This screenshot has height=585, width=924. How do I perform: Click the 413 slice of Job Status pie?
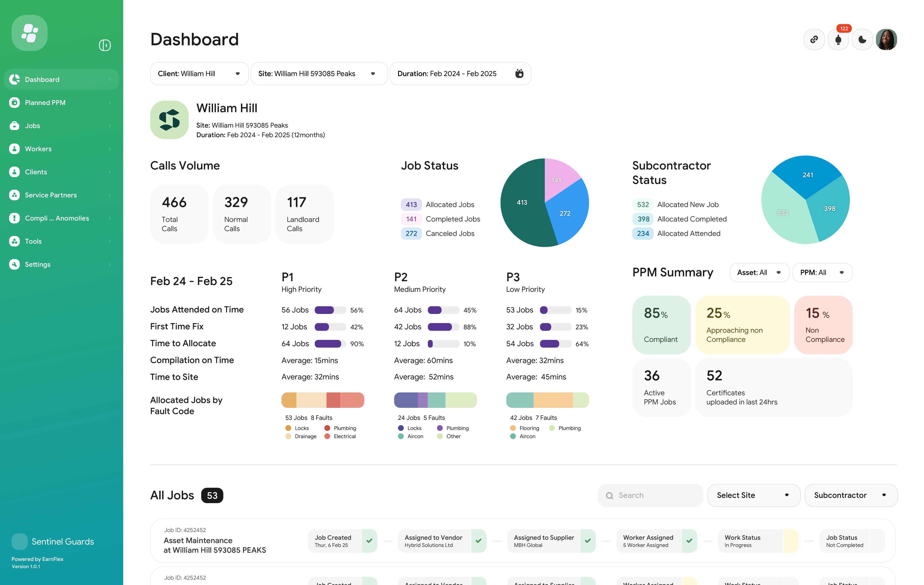point(522,202)
